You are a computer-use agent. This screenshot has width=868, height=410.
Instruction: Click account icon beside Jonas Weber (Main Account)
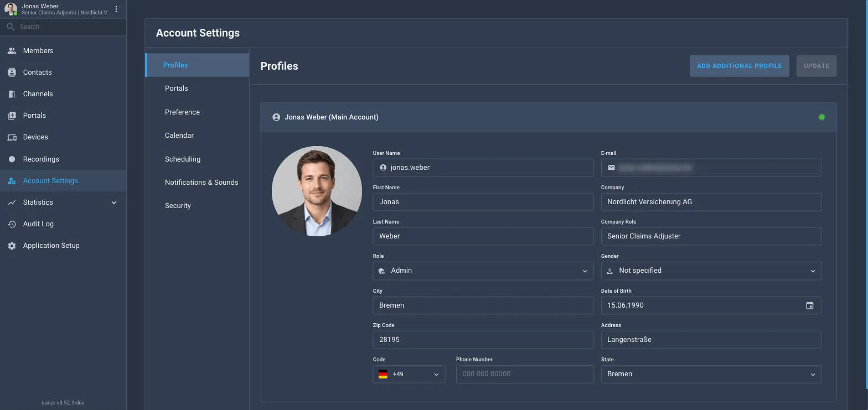(x=276, y=117)
